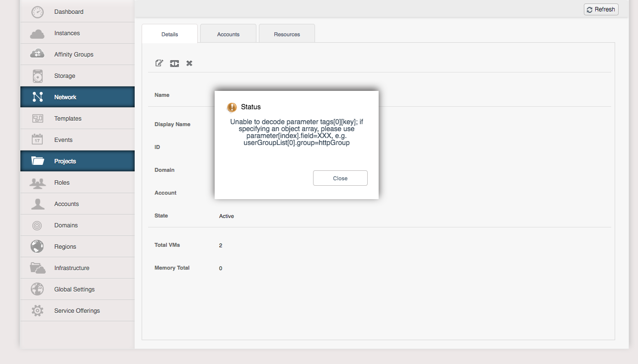Open Roles section
The width and height of the screenshot is (638, 364).
(78, 182)
